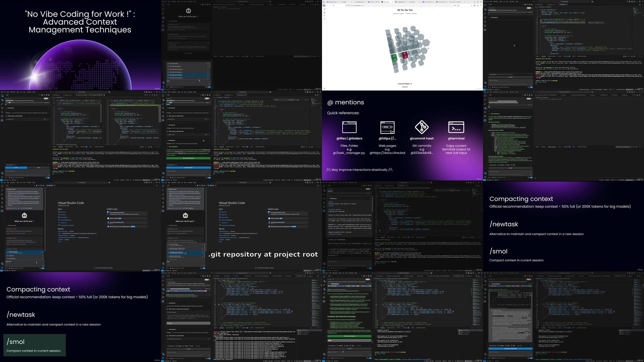Image resolution: width=644 pixels, height=362 pixels.
Task: Click the red X cube in 3D Tic Tac Toe
Action: pos(405,55)
